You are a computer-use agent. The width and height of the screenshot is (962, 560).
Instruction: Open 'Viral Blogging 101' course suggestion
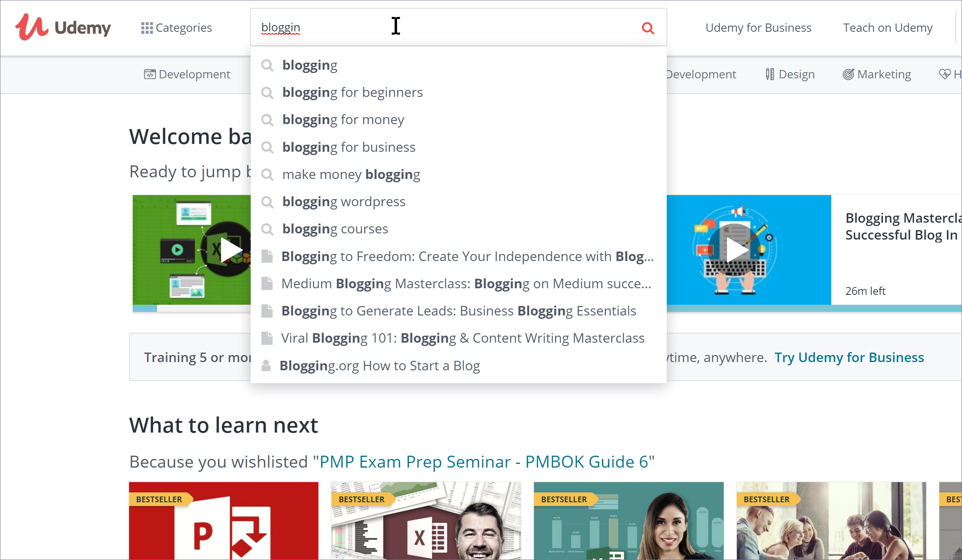click(459, 338)
